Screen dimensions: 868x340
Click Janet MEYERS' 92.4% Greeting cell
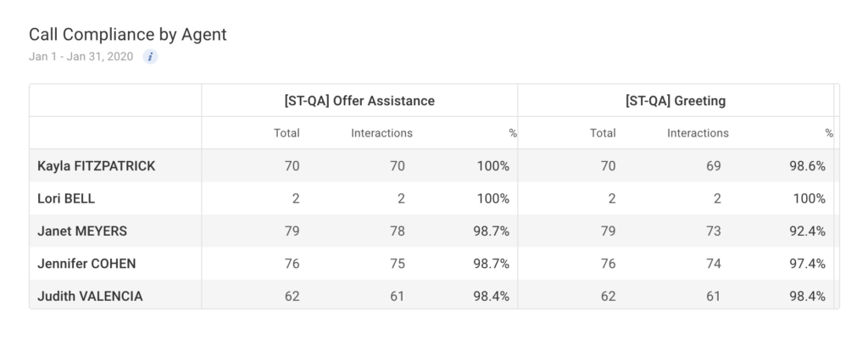pos(807,231)
